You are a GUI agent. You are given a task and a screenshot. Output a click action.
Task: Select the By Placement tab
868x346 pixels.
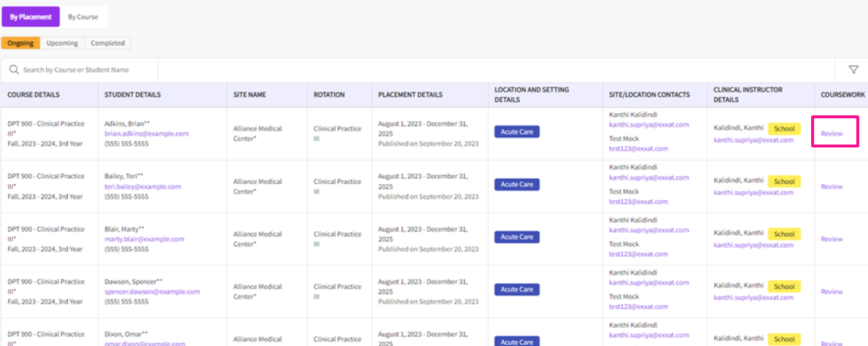click(31, 17)
